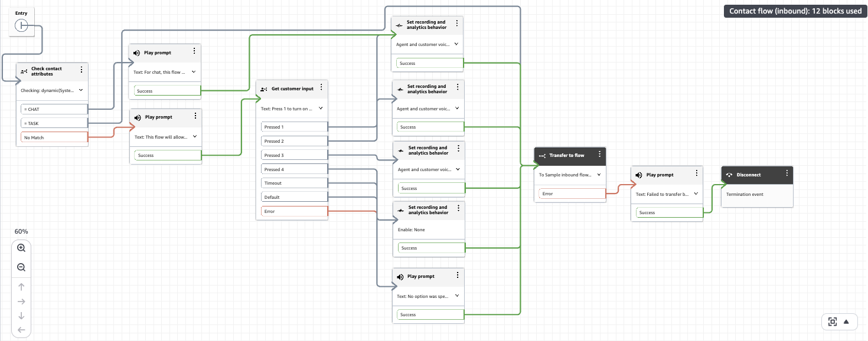Open options menu of 'For chat' Play prompt
868x341 pixels.
point(194,51)
